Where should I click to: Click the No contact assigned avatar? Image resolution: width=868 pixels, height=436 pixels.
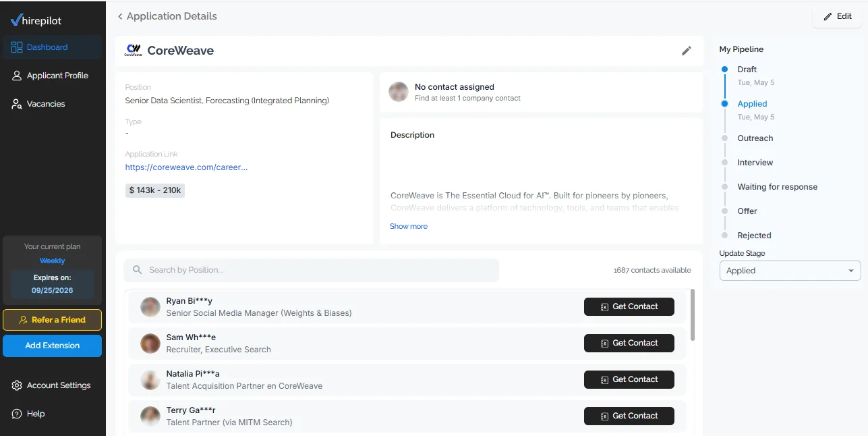pyautogui.click(x=399, y=92)
